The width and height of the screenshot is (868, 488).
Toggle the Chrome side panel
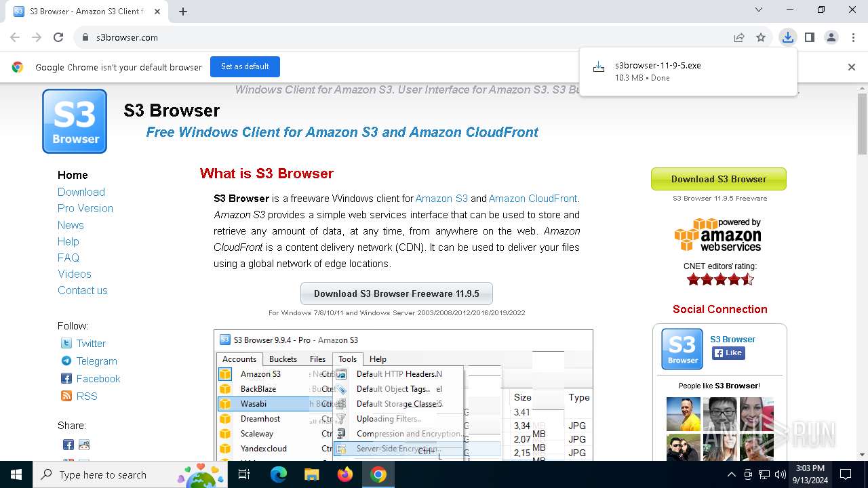809,37
